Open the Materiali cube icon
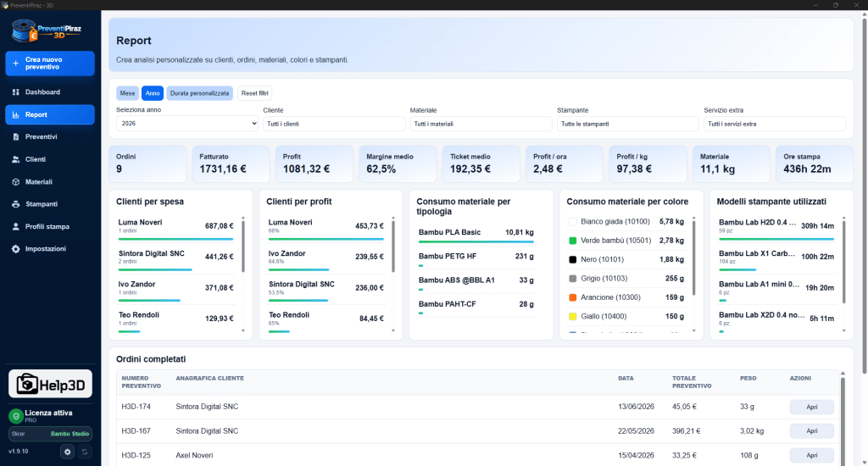 (x=15, y=181)
